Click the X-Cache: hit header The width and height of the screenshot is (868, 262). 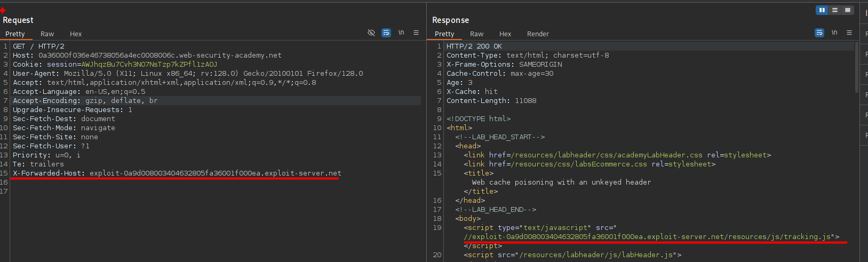(x=472, y=92)
